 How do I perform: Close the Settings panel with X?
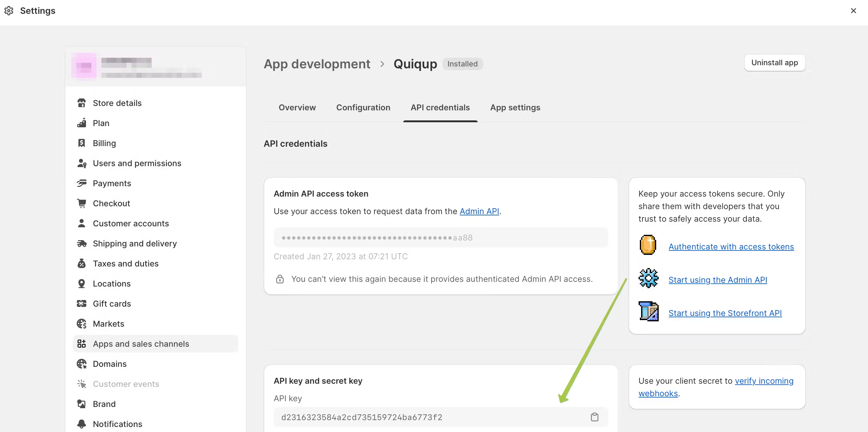[x=853, y=11]
